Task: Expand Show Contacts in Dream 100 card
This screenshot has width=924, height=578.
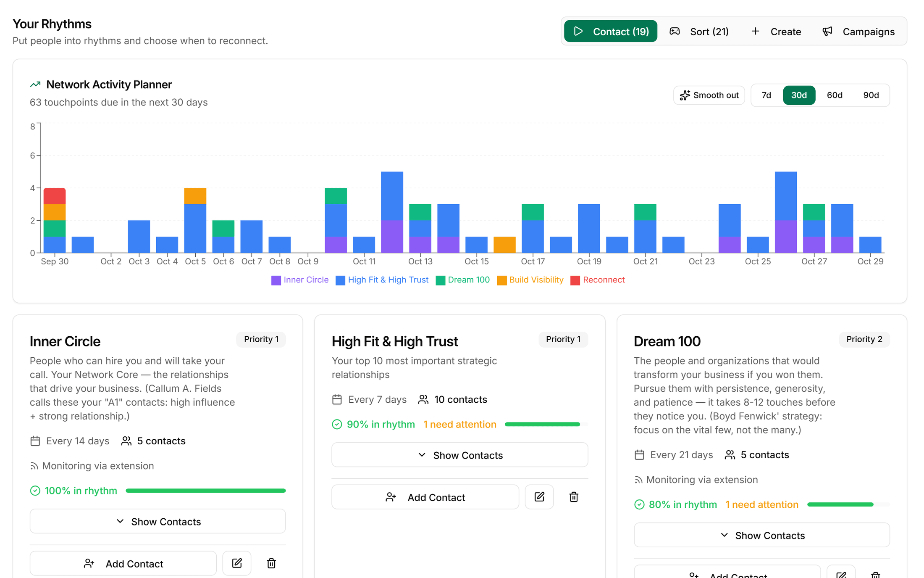Action: pos(762,535)
